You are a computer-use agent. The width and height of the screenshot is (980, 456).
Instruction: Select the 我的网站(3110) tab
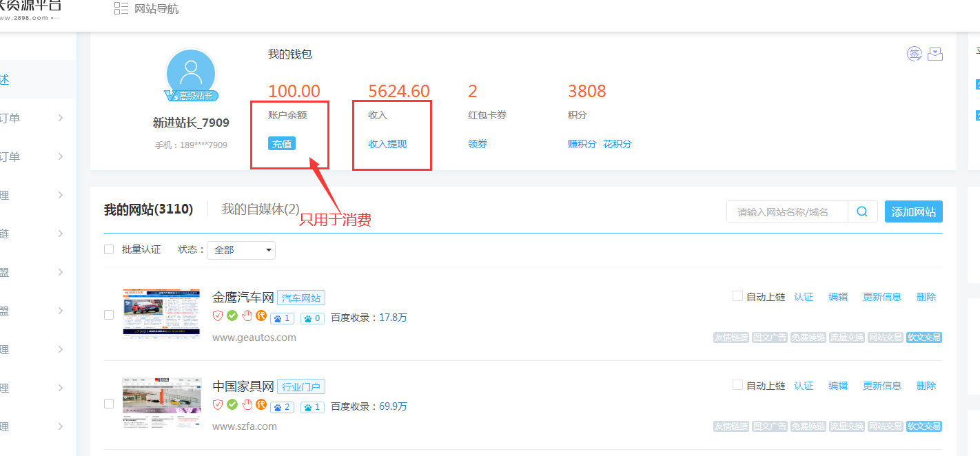point(148,209)
